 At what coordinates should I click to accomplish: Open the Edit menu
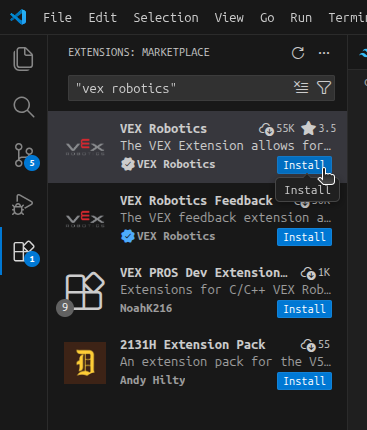coord(103,17)
